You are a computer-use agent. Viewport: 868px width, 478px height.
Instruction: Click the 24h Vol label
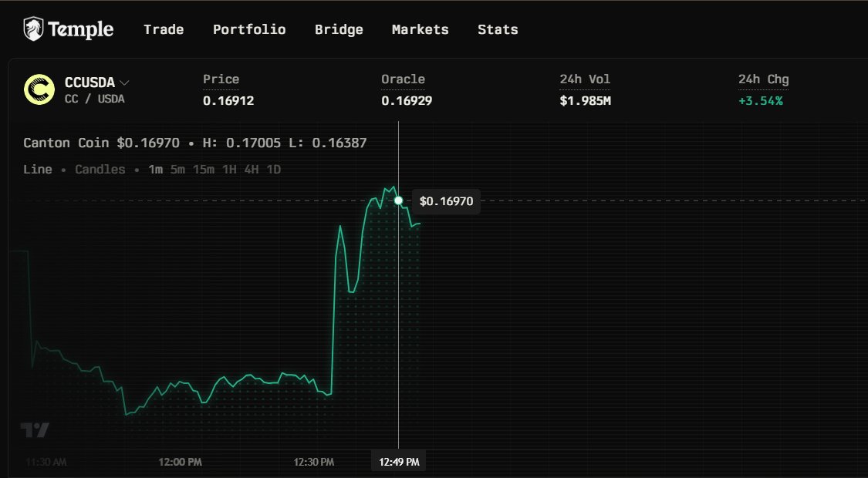585,79
